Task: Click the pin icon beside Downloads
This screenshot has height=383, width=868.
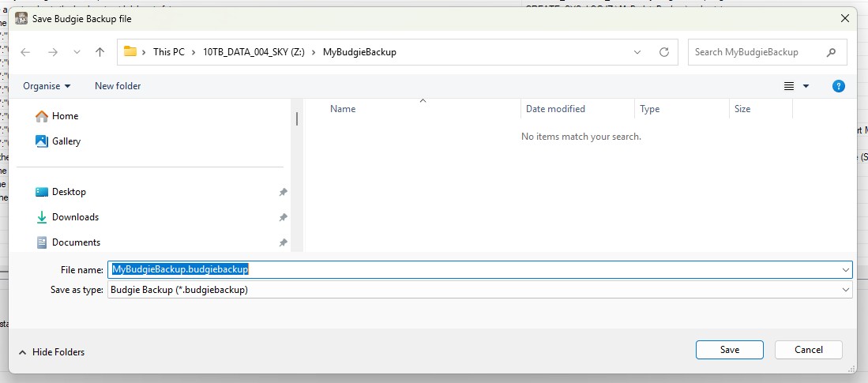Action: click(x=283, y=217)
